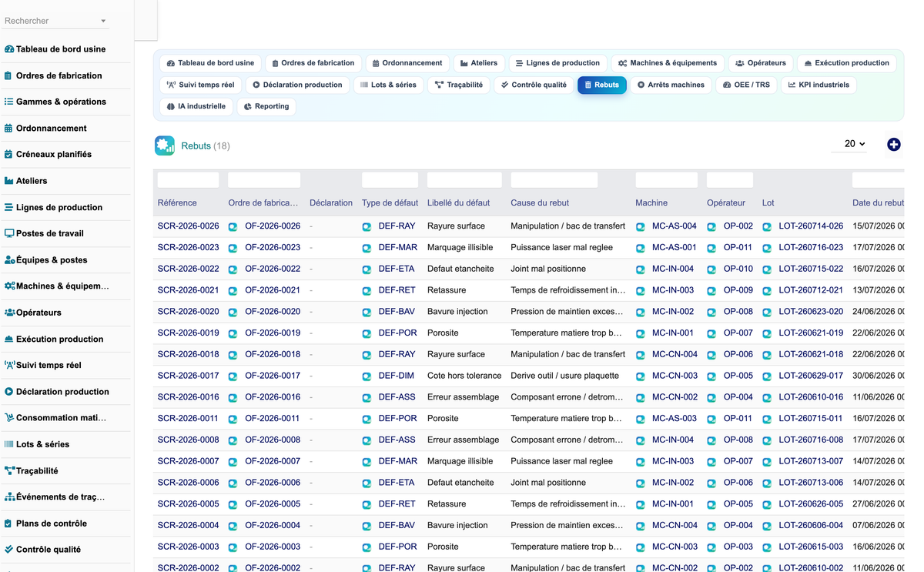Open Exécution production in sidebar
This screenshot has width=924, height=572.
point(59,339)
